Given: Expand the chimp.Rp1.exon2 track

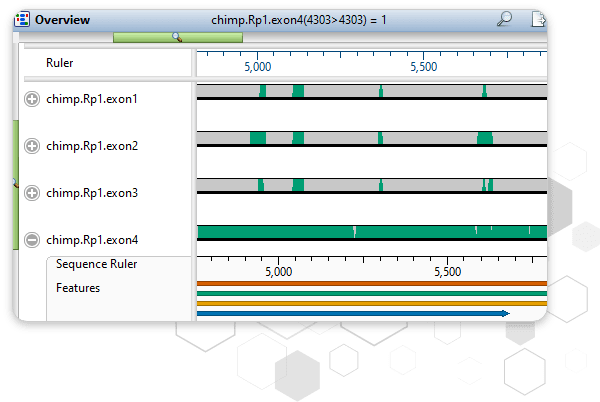Looking at the screenshot, I should coord(32,146).
